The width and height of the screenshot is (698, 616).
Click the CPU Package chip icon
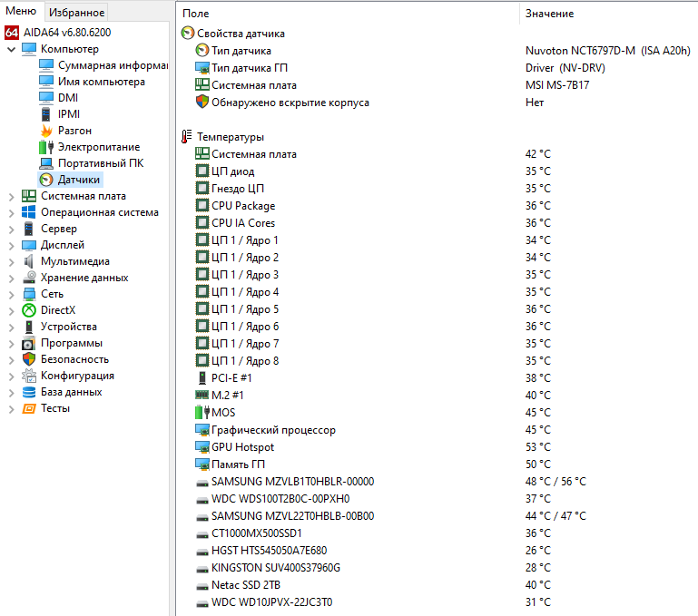pyautogui.click(x=202, y=206)
